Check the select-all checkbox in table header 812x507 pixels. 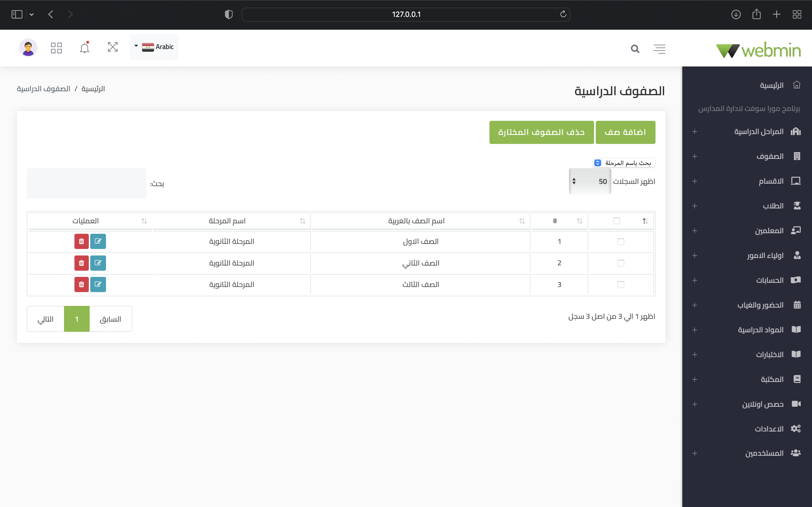(617, 221)
